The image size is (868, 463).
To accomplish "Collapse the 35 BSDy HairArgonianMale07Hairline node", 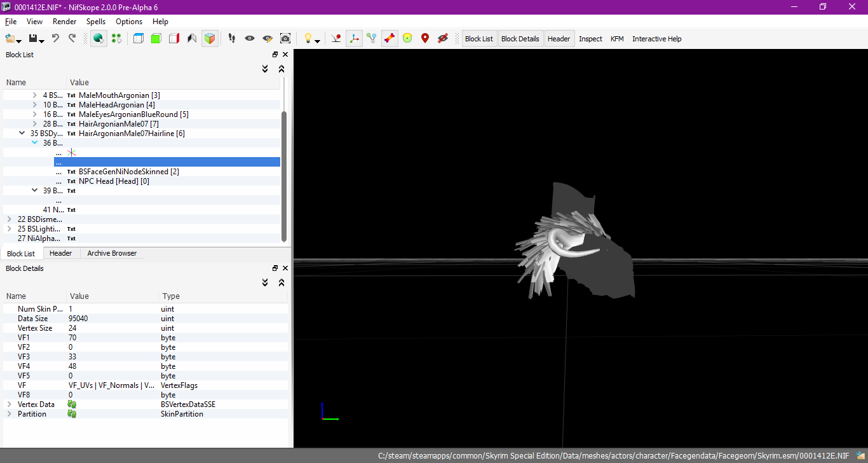I will 22,134.
